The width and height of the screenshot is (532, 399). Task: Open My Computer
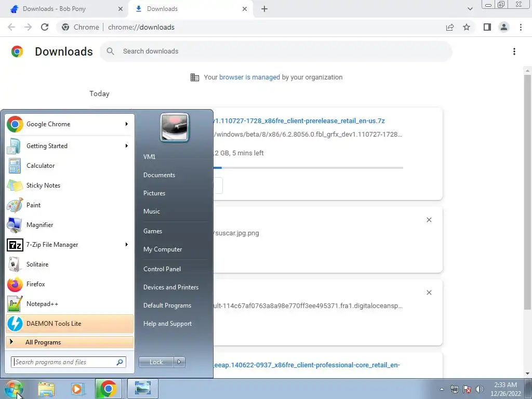(x=163, y=249)
